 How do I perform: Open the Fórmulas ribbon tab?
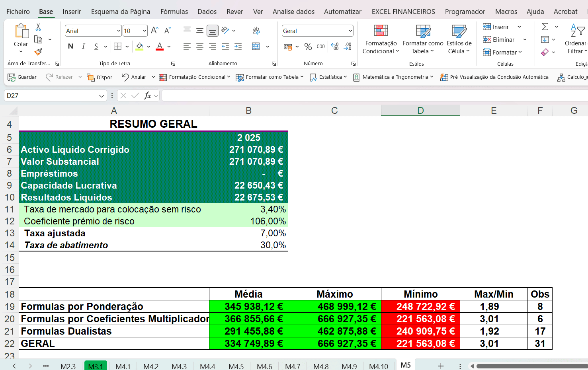tap(174, 12)
